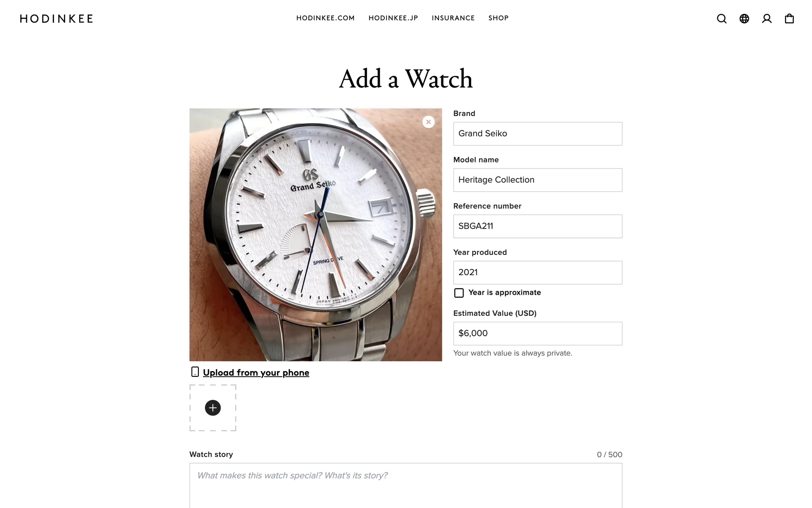The height and width of the screenshot is (508, 812).
Task: Go to the HODINKEE logo home
Action: (x=56, y=19)
